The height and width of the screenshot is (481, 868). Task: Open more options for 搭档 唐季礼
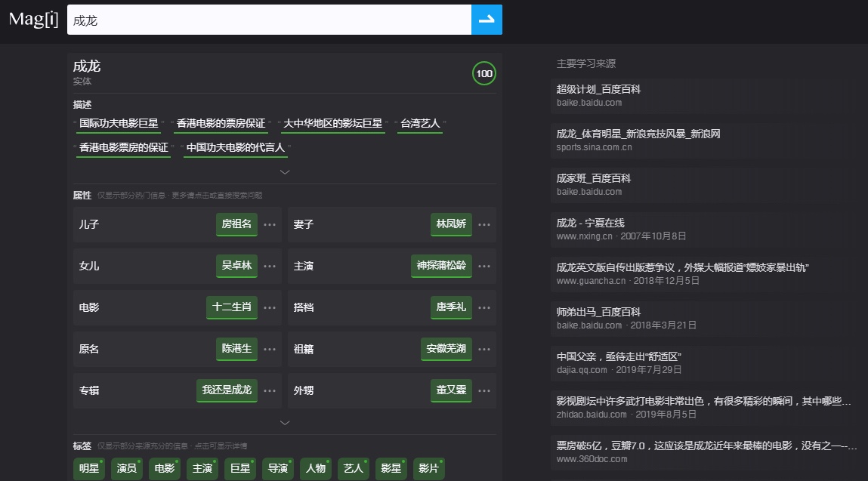[484, 308]
